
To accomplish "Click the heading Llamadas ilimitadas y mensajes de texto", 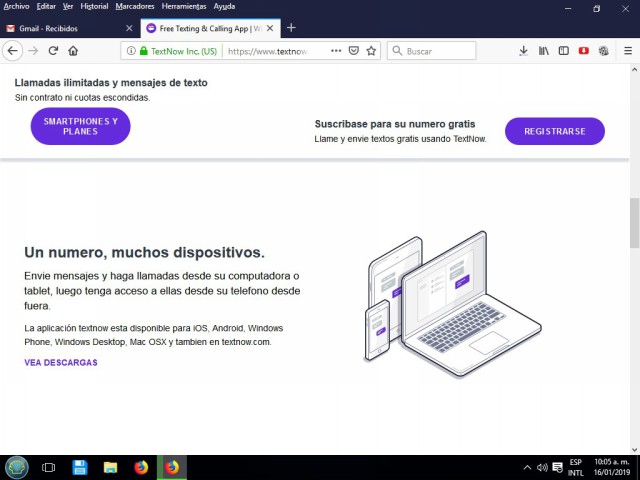I will click(111, 83).
